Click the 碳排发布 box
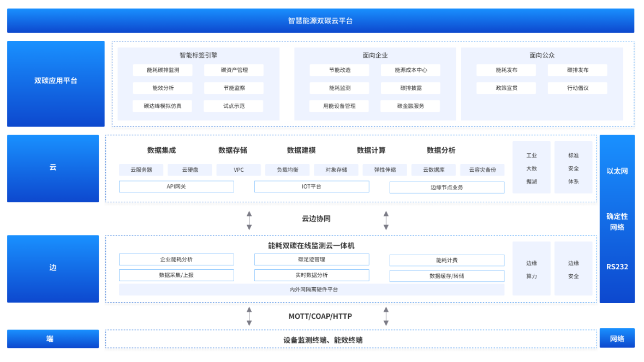This screenshot has height=362, width=644. click(577, 70)
